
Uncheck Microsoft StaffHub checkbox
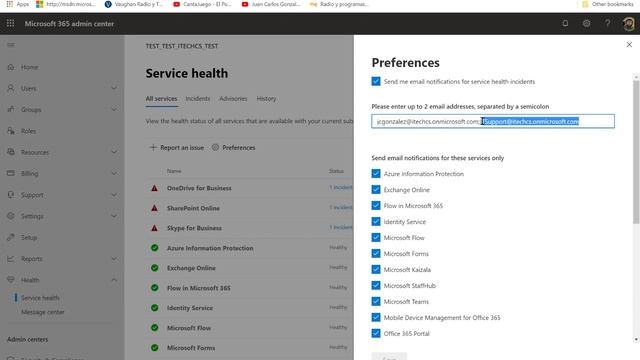pos(376,285)
